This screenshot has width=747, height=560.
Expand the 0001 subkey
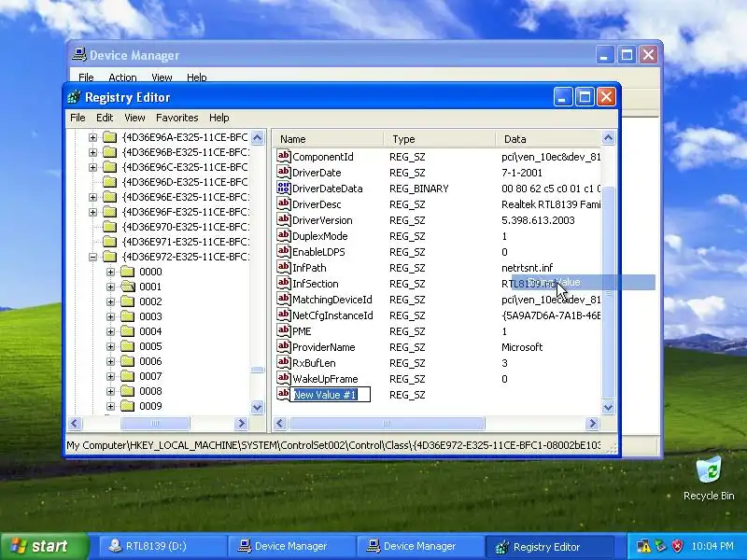pos(110,287)
